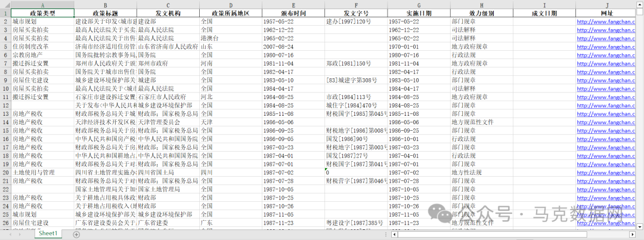This screenshot has height=240, width=644.
Task: Select the cell 土地使用与管理
Action: tap(43, 172)
